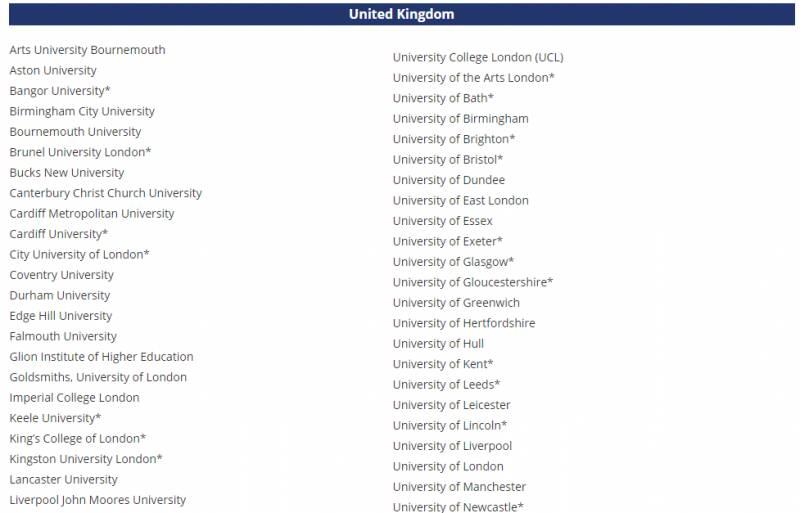Choose Birmingham City University
The width and height of the screenshot is (800, 513).
click(82, 111)
